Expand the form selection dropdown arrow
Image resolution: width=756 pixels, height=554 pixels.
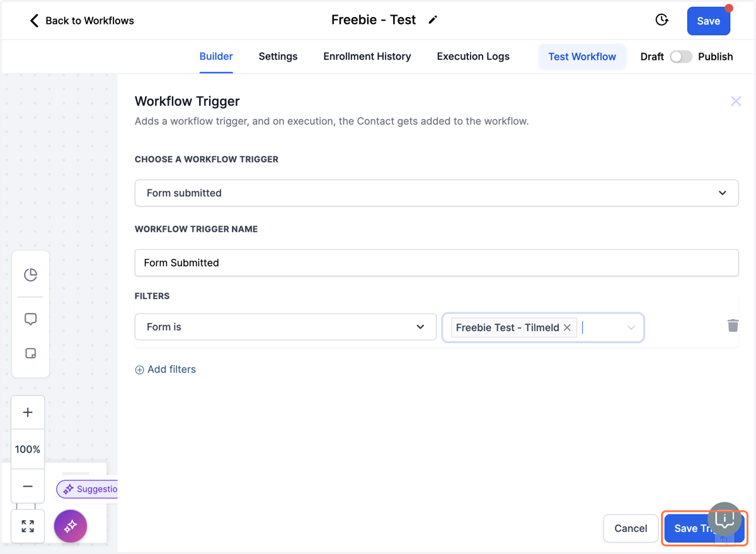click(631, 327)
